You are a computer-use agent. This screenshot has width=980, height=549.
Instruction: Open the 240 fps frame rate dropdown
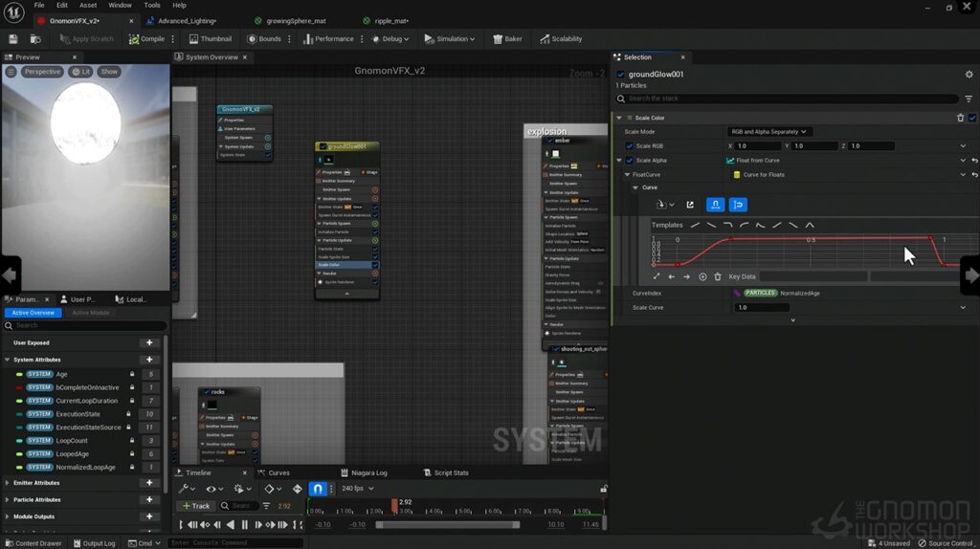pos(358,489)
